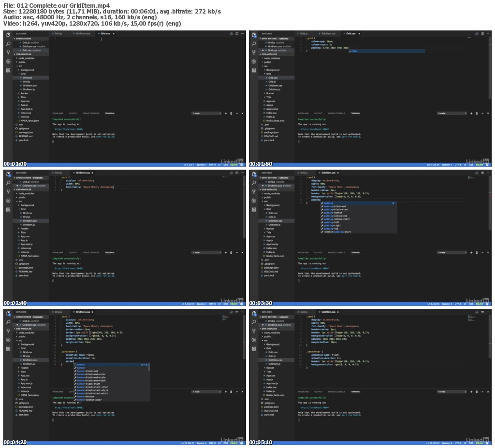Add terminal with plus icon, 00:03:30 frame
This screenshot has width=495, height=448.
click(x=471, y=253)
